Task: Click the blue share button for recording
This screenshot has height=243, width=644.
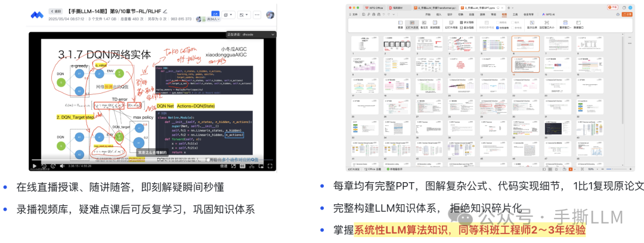Action: (x=216, y=15)
